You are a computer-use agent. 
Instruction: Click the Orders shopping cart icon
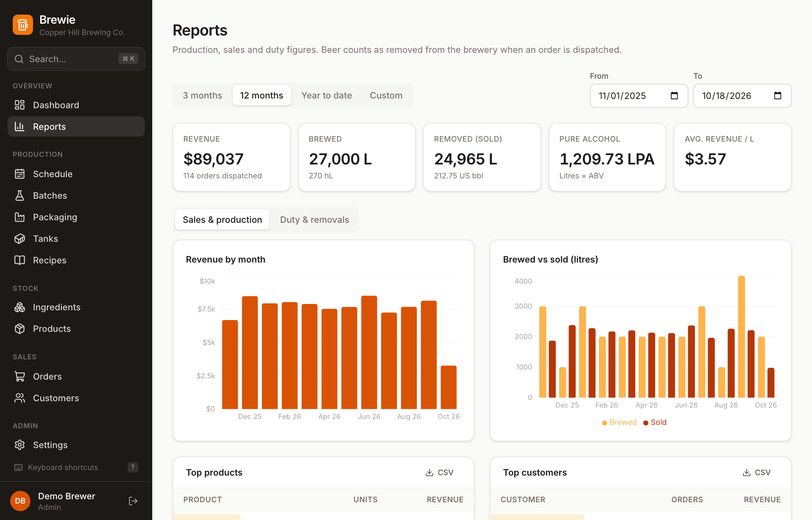point(19,376)
